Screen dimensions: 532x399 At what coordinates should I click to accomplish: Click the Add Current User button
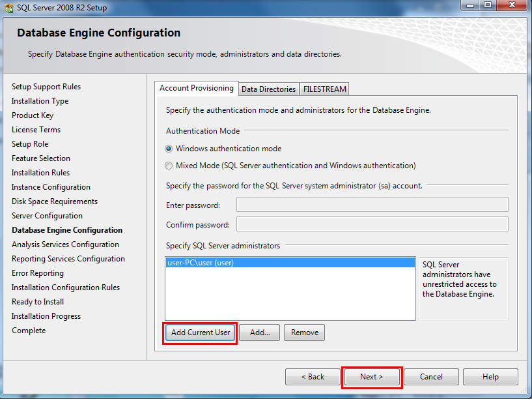coord(200,332)
